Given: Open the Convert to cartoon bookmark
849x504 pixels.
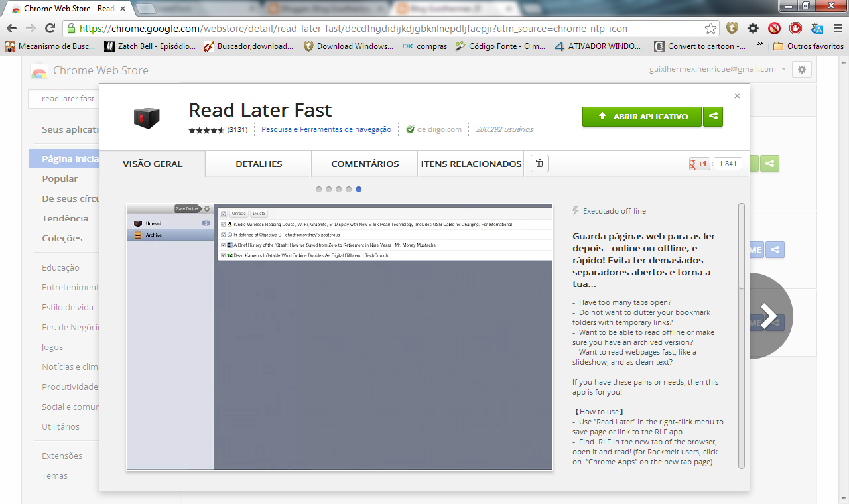Looking at the screenshot, I should click(700, 46).
